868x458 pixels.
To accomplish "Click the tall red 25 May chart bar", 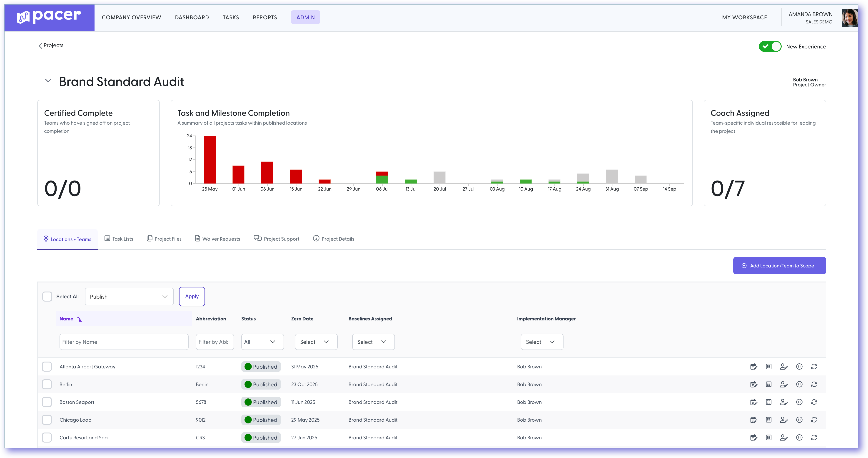I will pyautogui.click(x=210, y=159).
